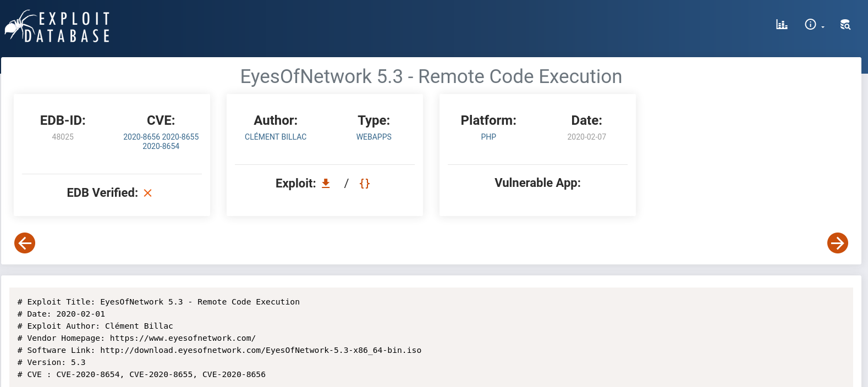
Task: Open author CLÉMENT BILLAC link
Action: [276, 137]
